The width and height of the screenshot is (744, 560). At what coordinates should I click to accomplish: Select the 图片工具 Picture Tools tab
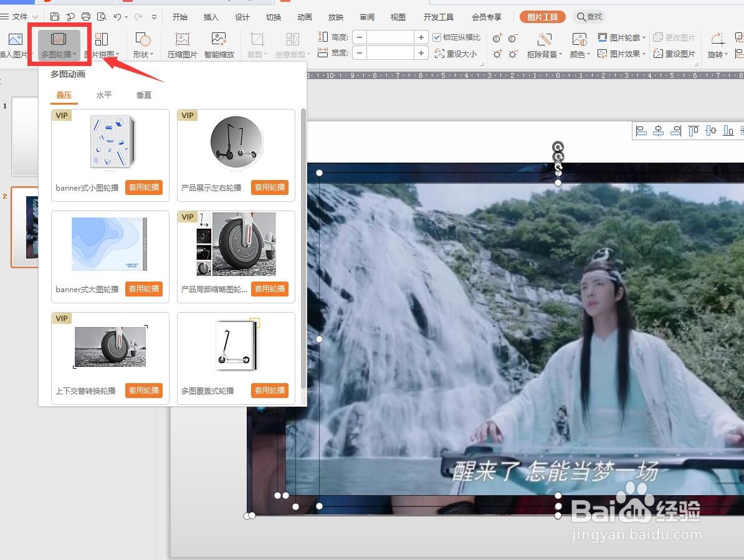click(x=542, y=17)
